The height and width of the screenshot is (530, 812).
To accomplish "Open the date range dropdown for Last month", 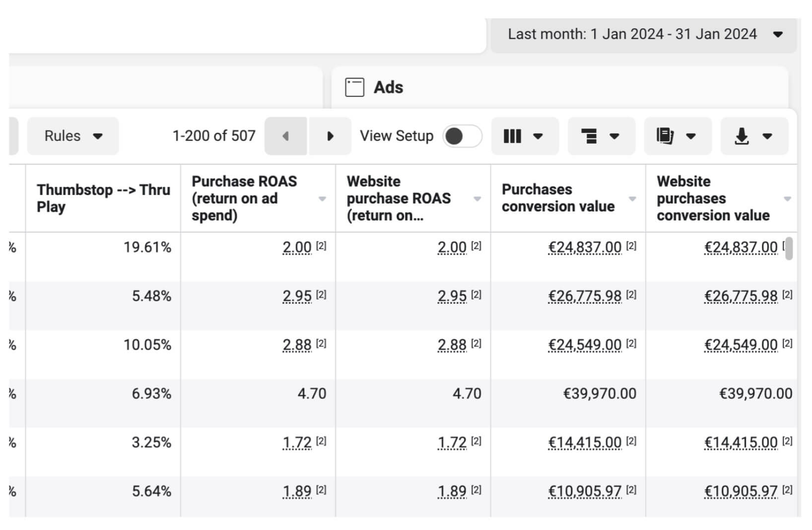I will (644, 34).
